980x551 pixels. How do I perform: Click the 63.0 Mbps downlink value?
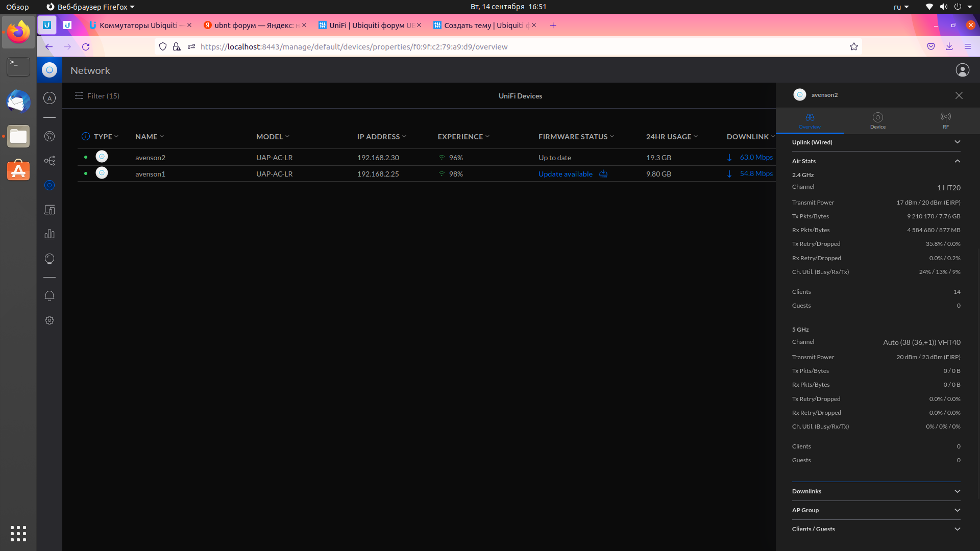[756, 157]
